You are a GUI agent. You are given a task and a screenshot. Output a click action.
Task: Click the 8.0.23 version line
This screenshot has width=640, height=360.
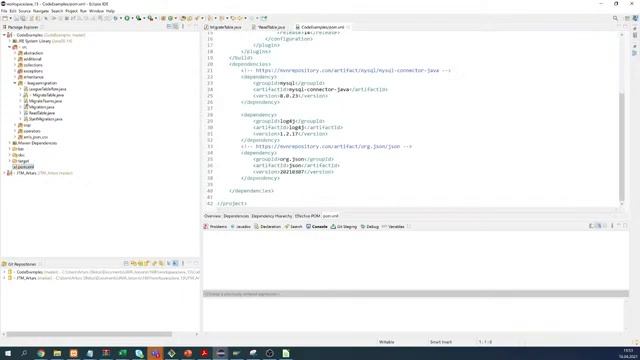pos(290,96)
